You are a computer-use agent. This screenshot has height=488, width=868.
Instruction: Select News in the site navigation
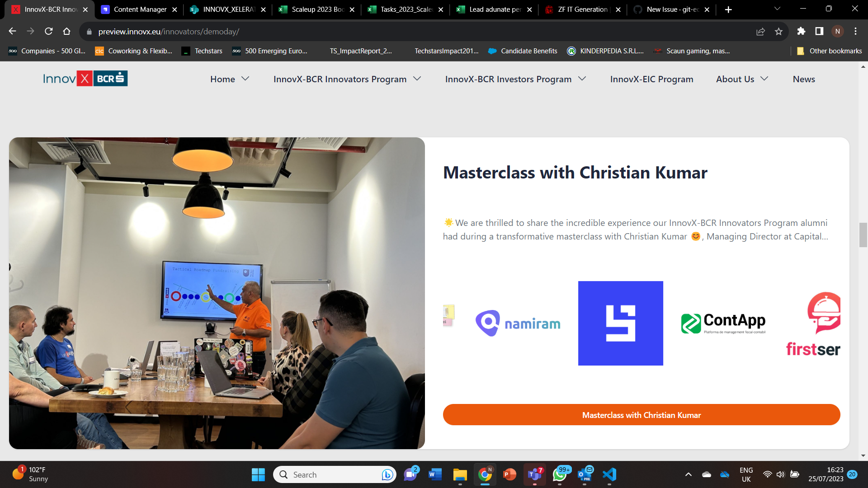(x=804, y=79)
